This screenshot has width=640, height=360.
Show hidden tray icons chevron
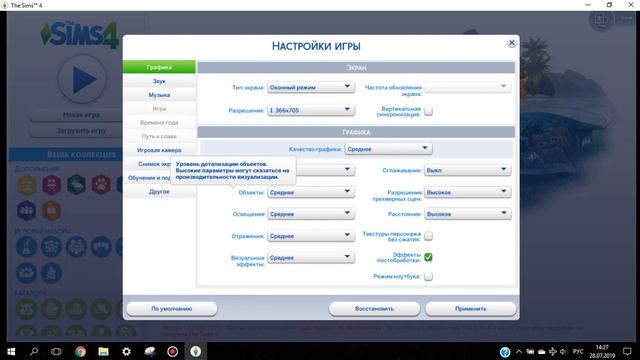(x=519, y=351)
